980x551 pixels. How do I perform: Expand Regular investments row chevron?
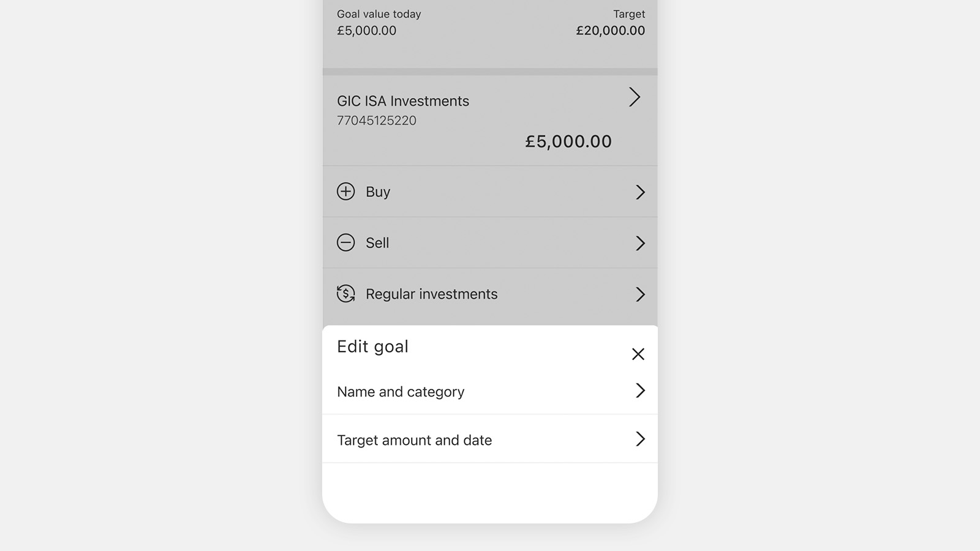(640, 294)
